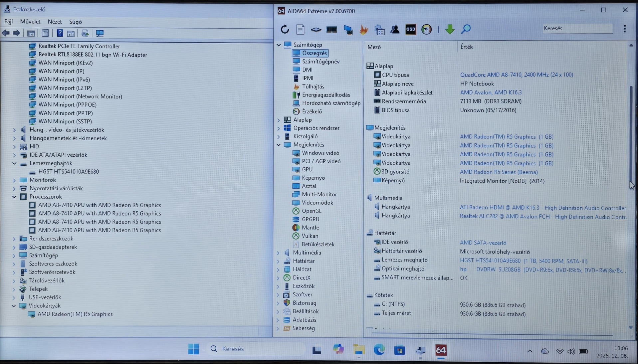638x364 pixels.
Task: Click the AIDA64 scrollbar down arrow
Action: point(631,328)
